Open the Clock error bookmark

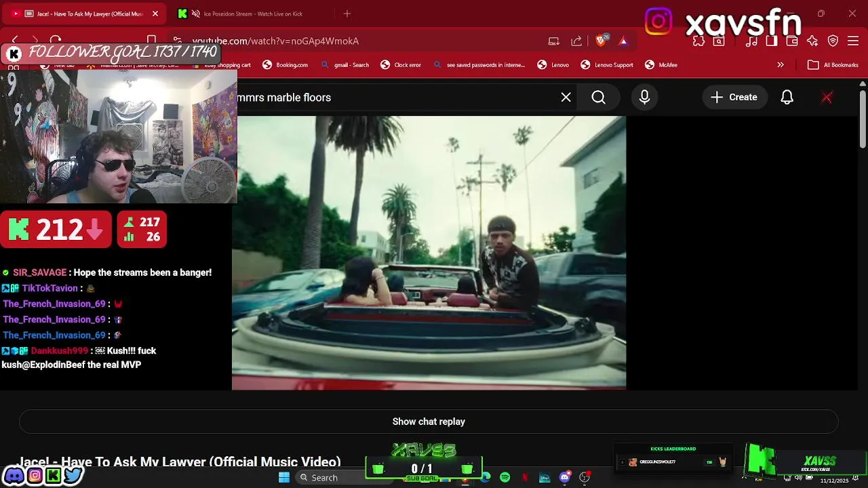tap(401, 65)
